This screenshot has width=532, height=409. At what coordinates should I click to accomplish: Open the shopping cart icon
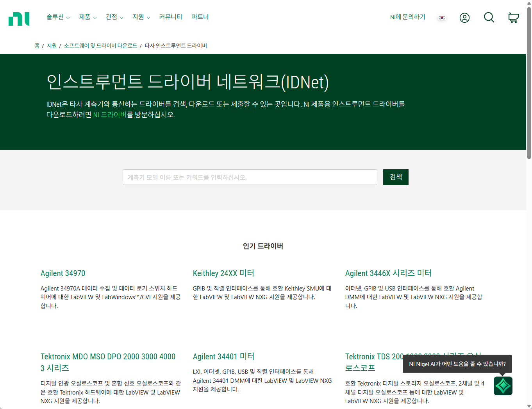(x=514, y=18)
